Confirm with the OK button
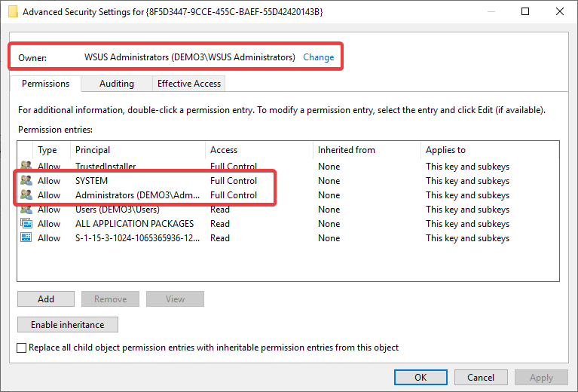Screen dimensions: 578x392 [x=421, y=377]
